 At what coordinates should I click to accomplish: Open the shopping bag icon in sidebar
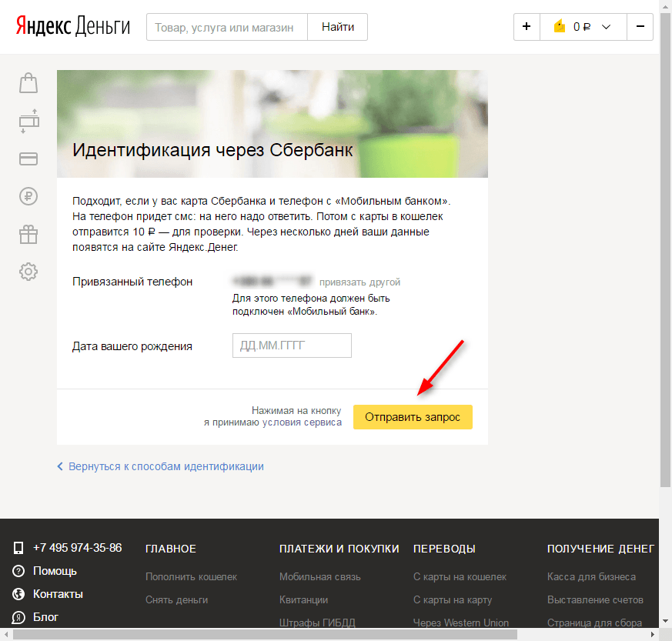[x=28, y=83]
